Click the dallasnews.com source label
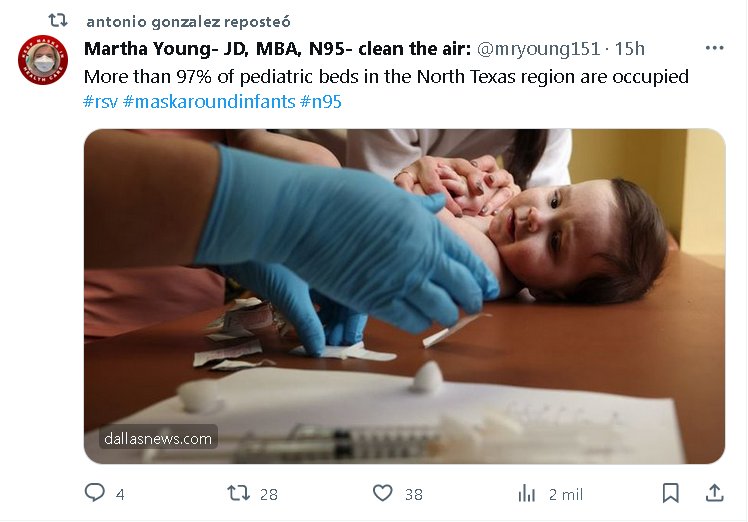 tap(157, 438)
